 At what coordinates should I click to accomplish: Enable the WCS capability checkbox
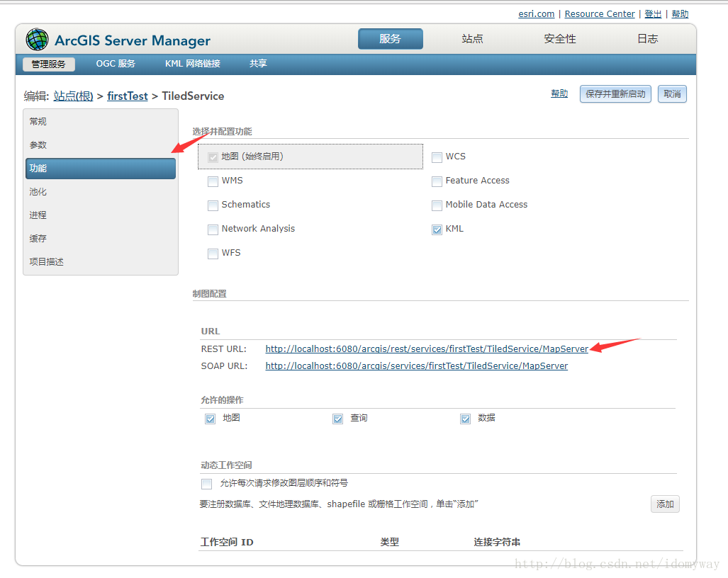pos(437,157)
